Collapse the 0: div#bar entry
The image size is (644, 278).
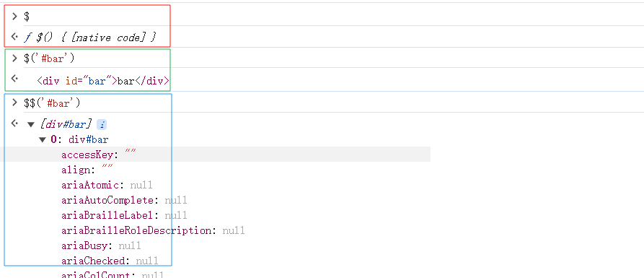[43, 140]
